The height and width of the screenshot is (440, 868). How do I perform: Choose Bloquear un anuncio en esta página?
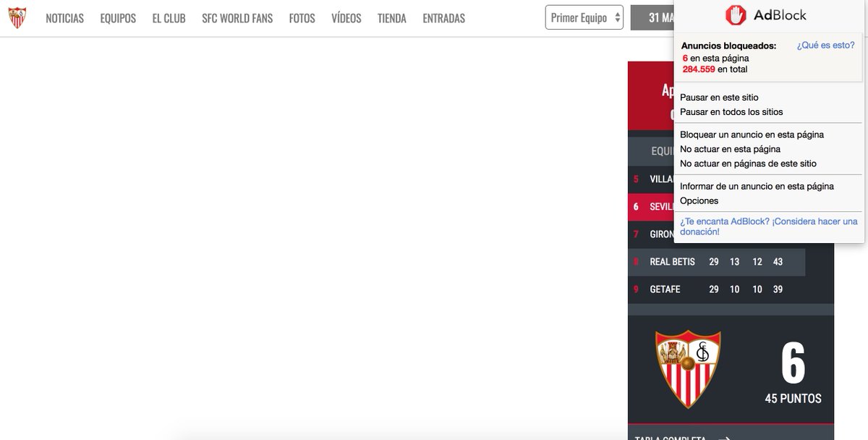tap(752, 135)
